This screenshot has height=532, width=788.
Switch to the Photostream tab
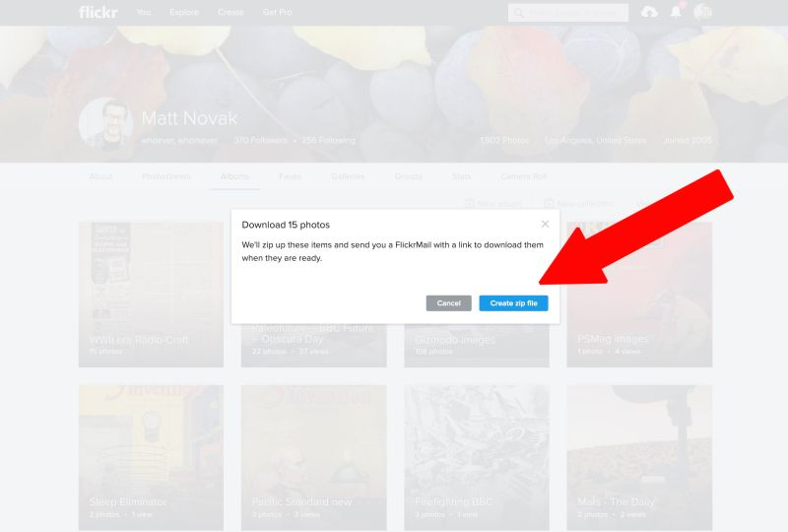(166, 176)
